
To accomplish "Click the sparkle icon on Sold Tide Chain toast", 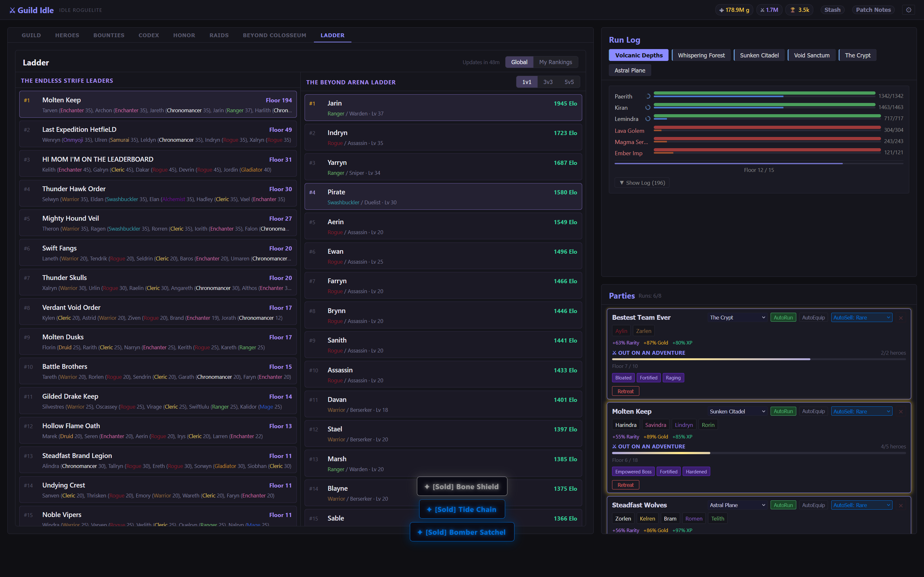I will [x=429, y=509].
